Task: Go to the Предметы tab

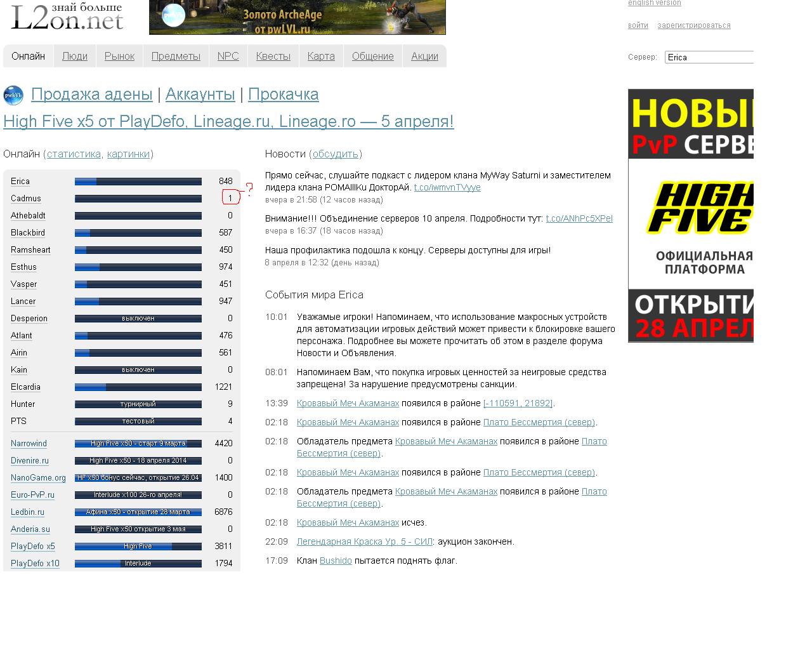Action: coord(176,56)
